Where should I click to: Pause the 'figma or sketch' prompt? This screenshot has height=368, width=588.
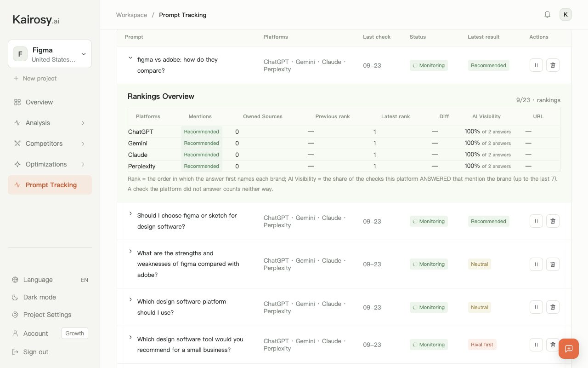tap(536, 221)
